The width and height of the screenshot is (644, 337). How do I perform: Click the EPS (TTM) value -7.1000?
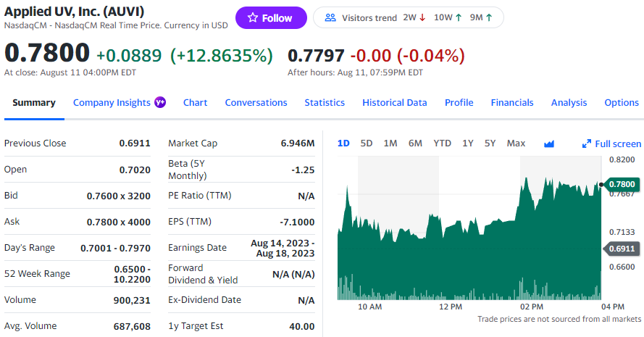(x=297, y=222)
